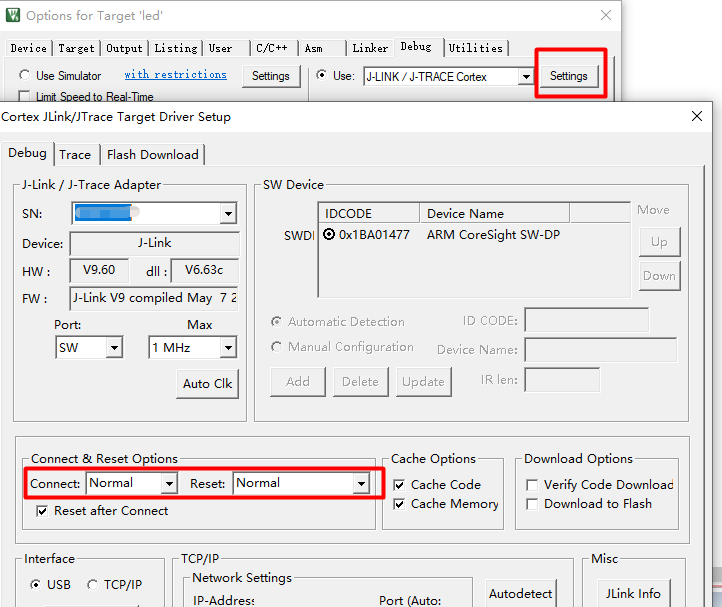Image resolution: width=722 pixels, height=607 pixels.
Task: Close the Options for Target 'led' window
Action: click(606, 15)
